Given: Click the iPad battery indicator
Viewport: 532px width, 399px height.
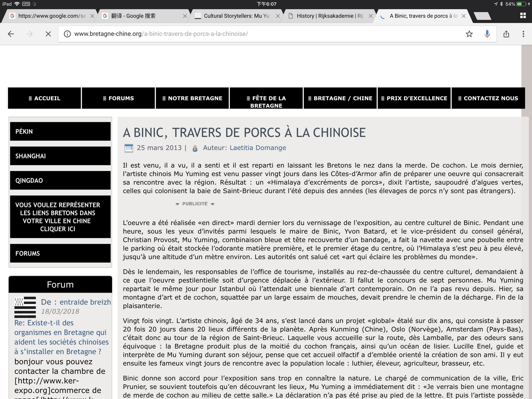Looking at the screenshot, I should 521,4.
